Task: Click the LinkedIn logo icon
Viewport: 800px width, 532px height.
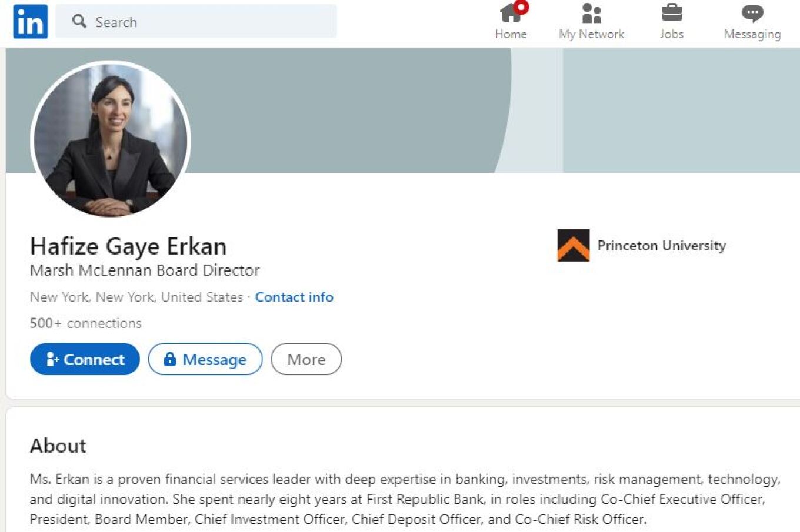Action: pyautogui.click(x=31, y=22)
